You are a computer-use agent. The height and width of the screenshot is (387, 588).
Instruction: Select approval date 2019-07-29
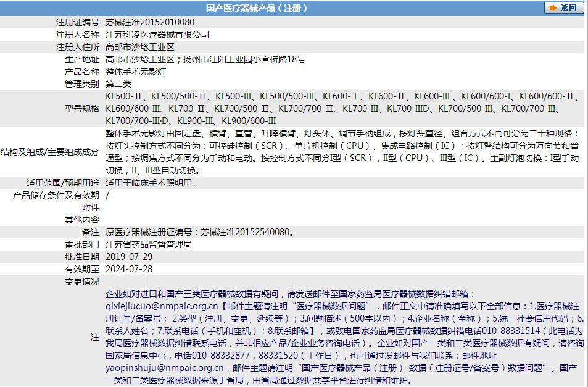coord(129,257)
